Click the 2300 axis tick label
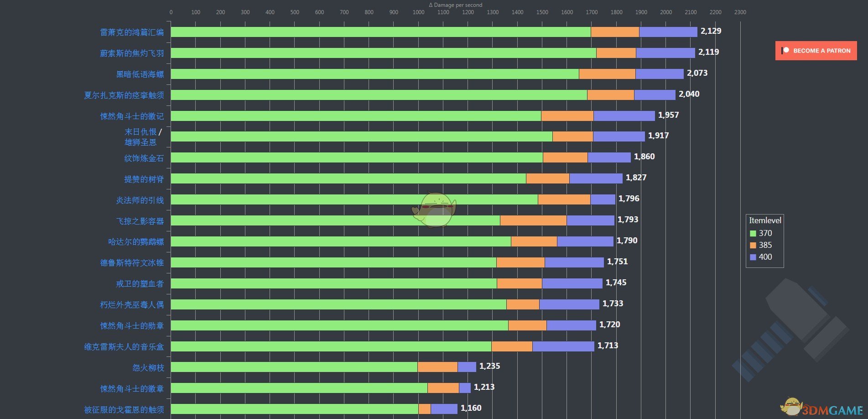The image size is (868, 419). pyautogui.click(x=740, y=12)
